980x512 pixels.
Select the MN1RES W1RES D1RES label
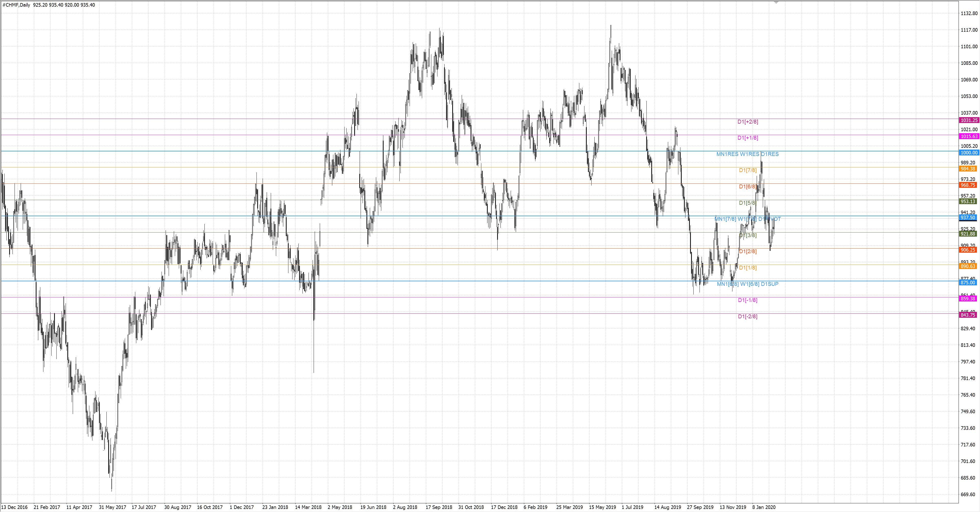click(x=747, y=154)
